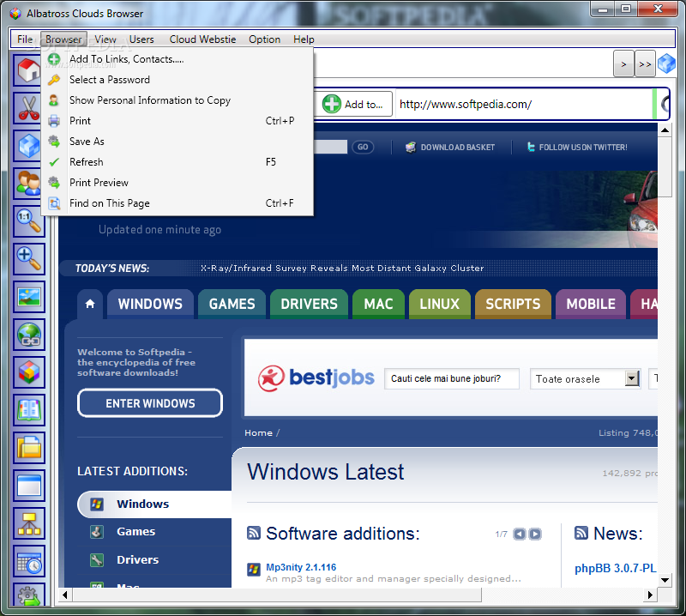Click the Software additions RSS icon
The width and height of the screenshot is (686, 616).
tap(254, 533)
